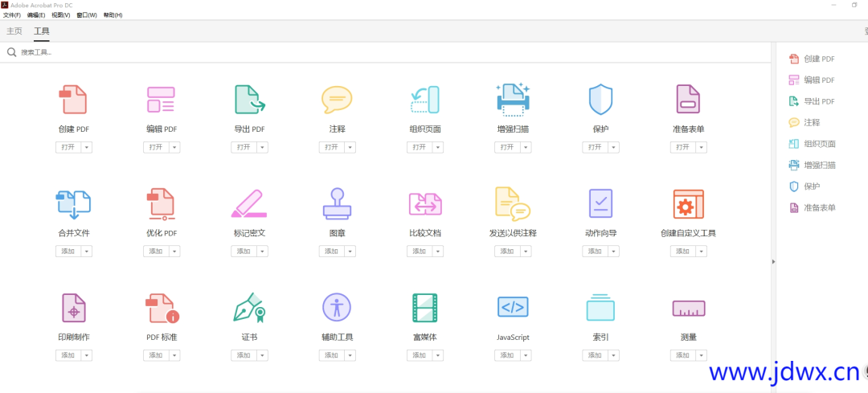Switch to the 主页 tab
This screenshot has width=868, height=393.
pos(14,31)
